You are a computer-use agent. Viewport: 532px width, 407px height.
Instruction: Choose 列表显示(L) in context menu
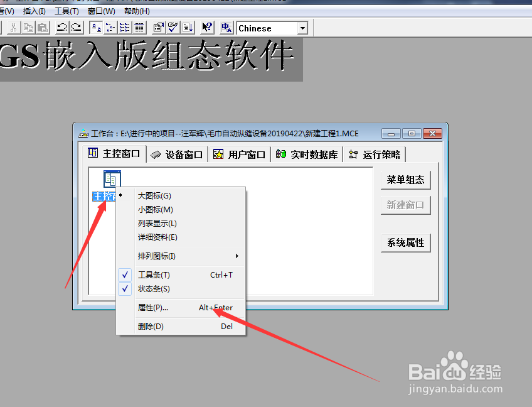pyautogui.click(x=181, y=224)
